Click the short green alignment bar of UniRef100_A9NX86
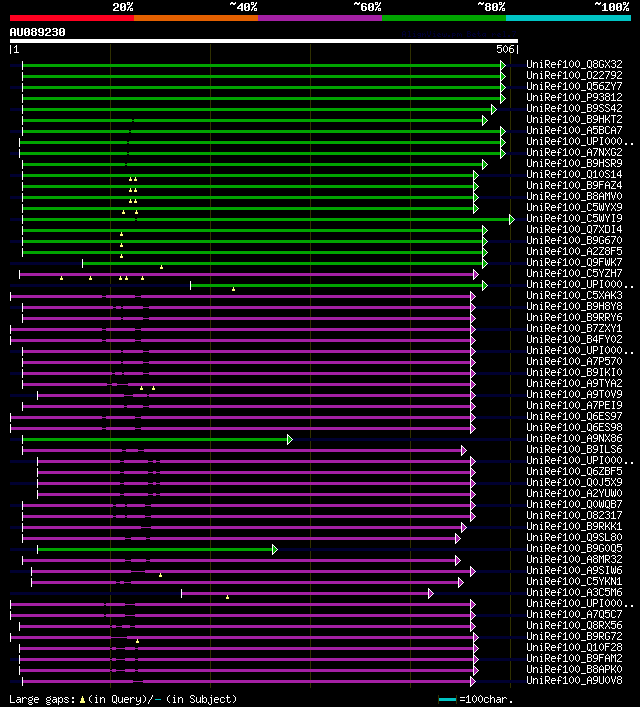The image size is (640, 707). click(155, 440)
